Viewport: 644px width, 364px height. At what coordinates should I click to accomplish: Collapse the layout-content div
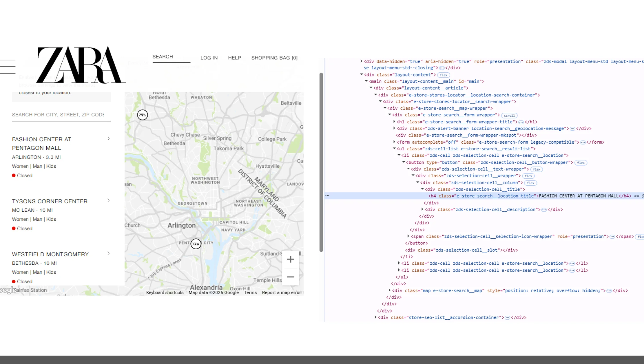tap(361, 74)
